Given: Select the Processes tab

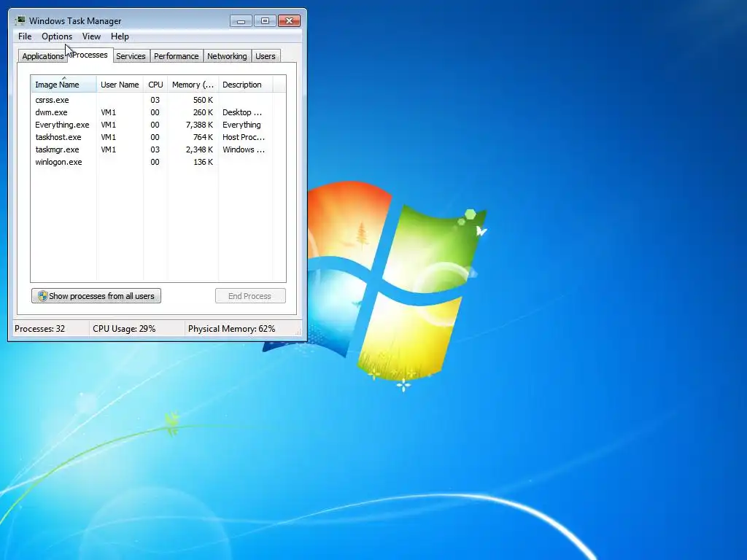Looking at the screenshot, I should [x=90, y=55].
